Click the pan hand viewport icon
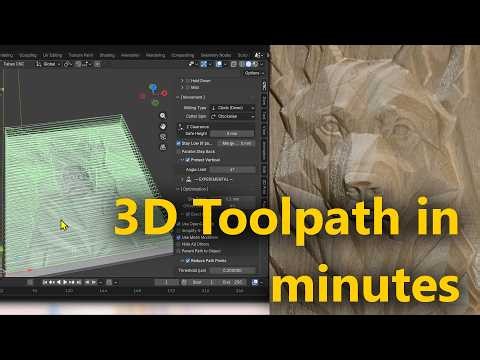 point(163,126)
